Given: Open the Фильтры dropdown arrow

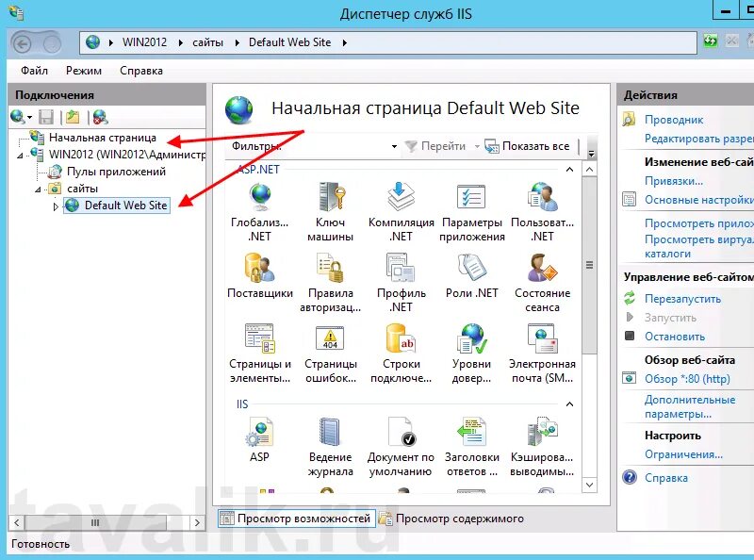Looking at the screenshot, I should pyautogui.click(x=394, y=146).
